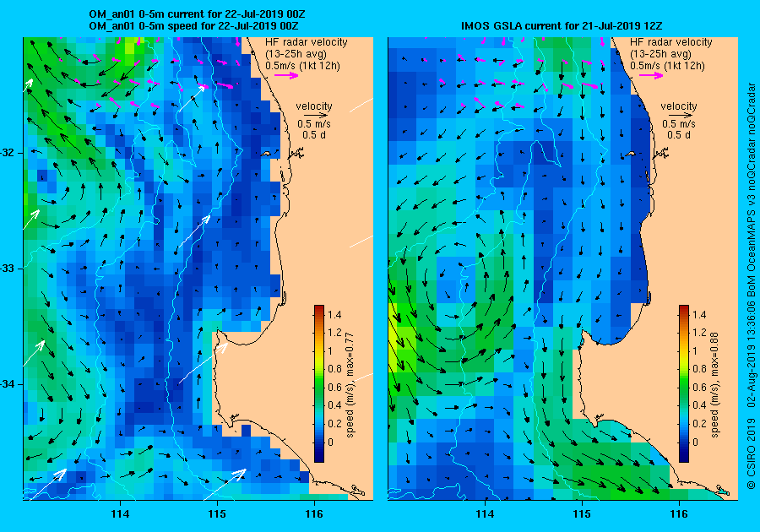The width and height of the screenshot is (760, 532).
Task: Click 114 longitude label under GSLA map
Action: point(486,513)
